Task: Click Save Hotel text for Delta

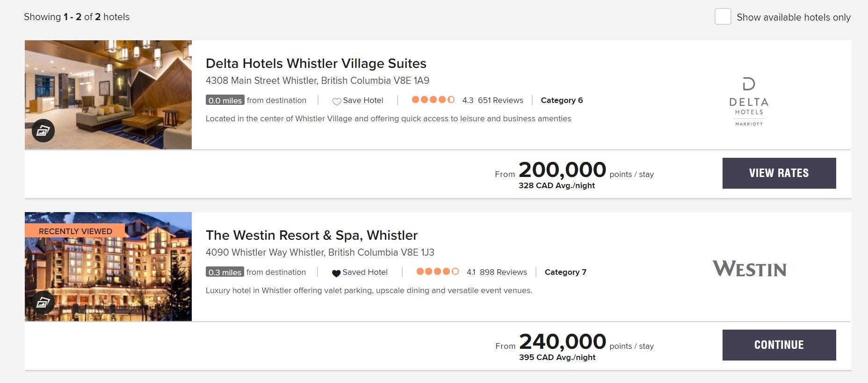Action: tap(363, 100)
